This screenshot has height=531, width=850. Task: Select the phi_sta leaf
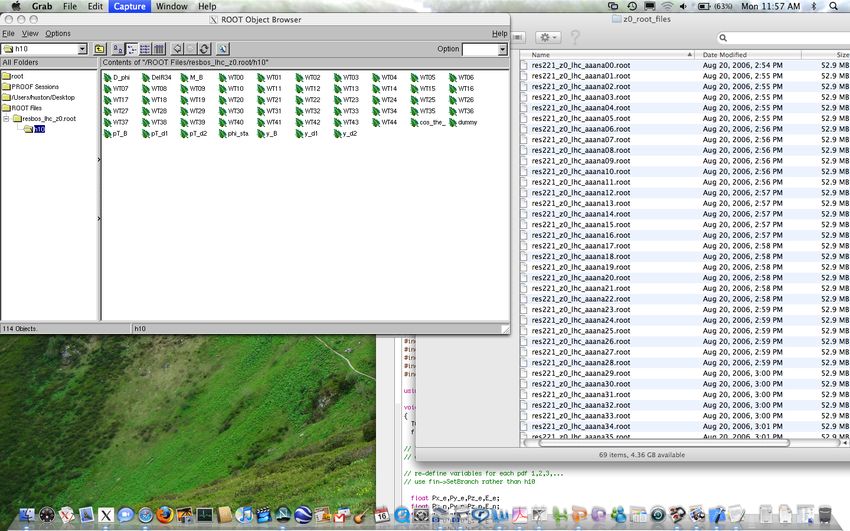[x=234, y=133]
